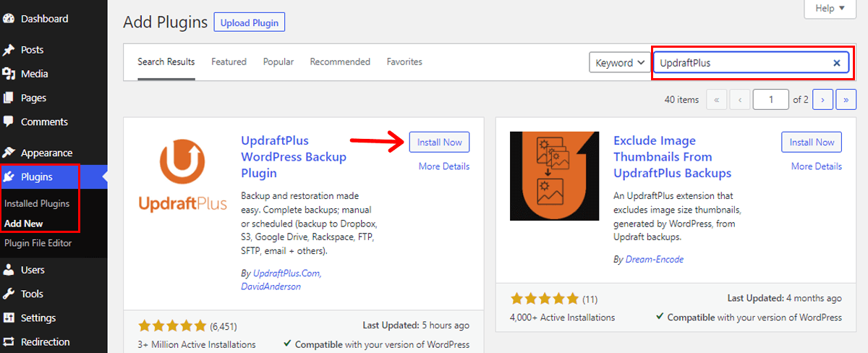Screen dimensions: 868x353
Task: Open author link UpdraftPlus.Com
Action: pos(286,273)
